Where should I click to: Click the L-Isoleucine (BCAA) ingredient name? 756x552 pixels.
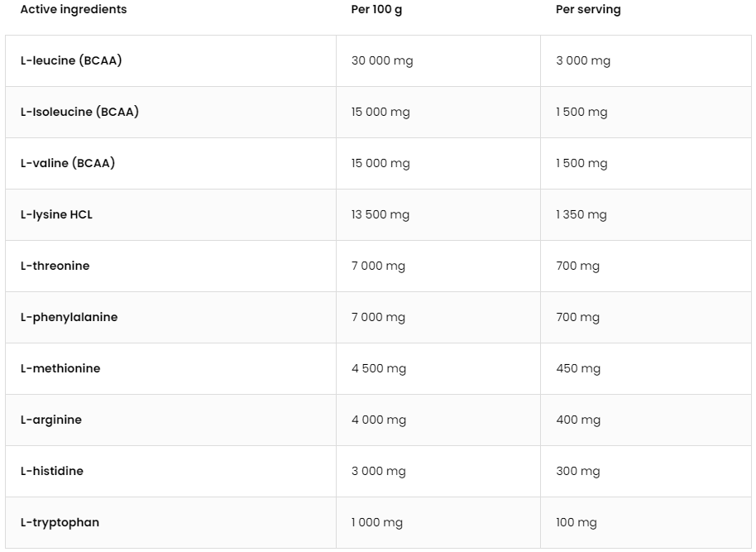click(x=79, y=112)
